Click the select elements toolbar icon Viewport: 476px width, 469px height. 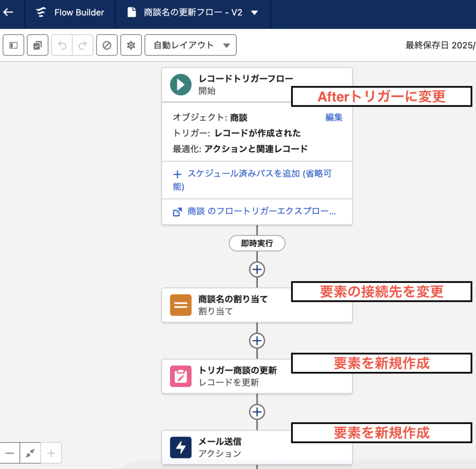38,46
